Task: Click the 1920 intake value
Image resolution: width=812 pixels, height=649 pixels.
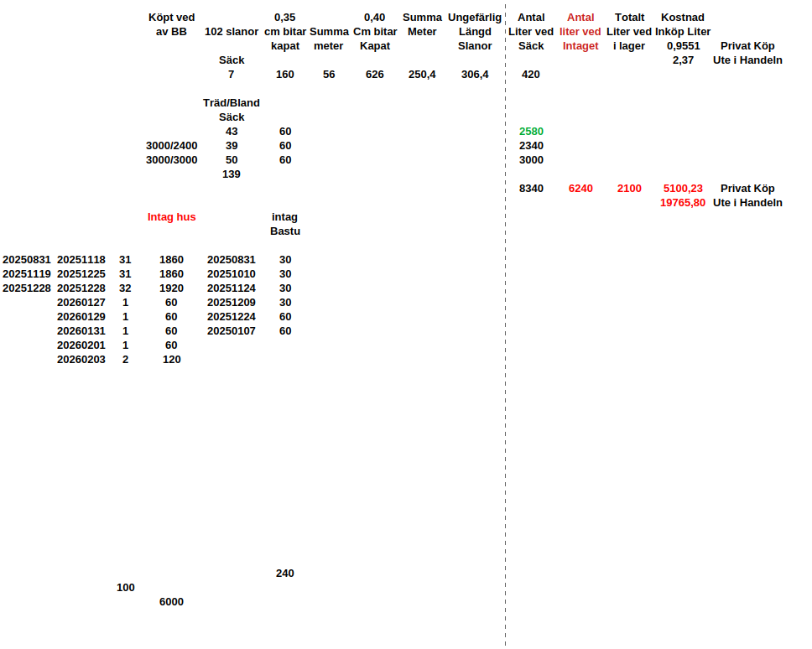Action: (171, 288)
